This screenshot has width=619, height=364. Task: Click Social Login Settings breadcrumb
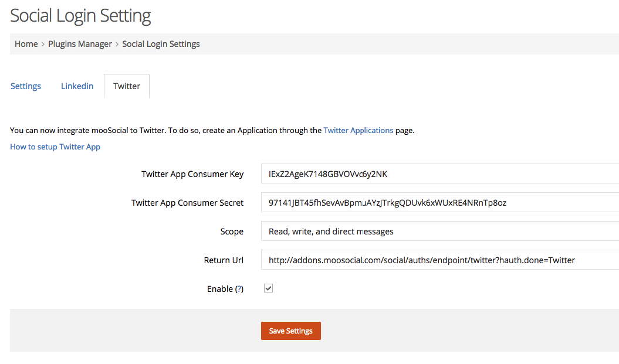tap(161, 44)
